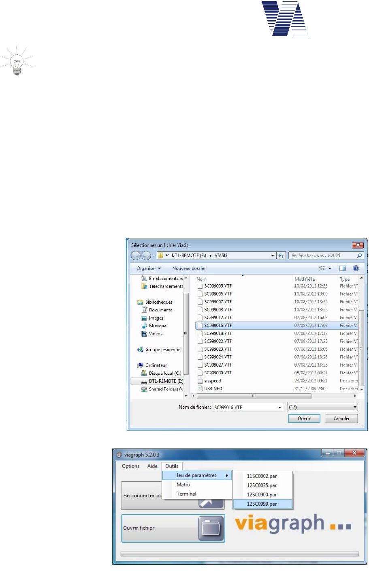Click the Ouvrir button
This screenshot has height=588, width=369.
point(304,418)
